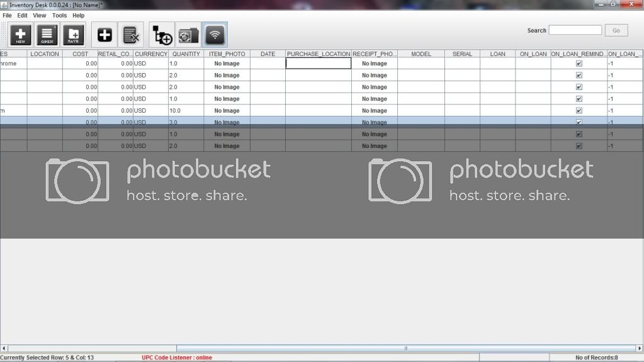Screen dimensions: 644x362
Task: Click quantity cell showing 3.0
Action: [x=186, y=122]
